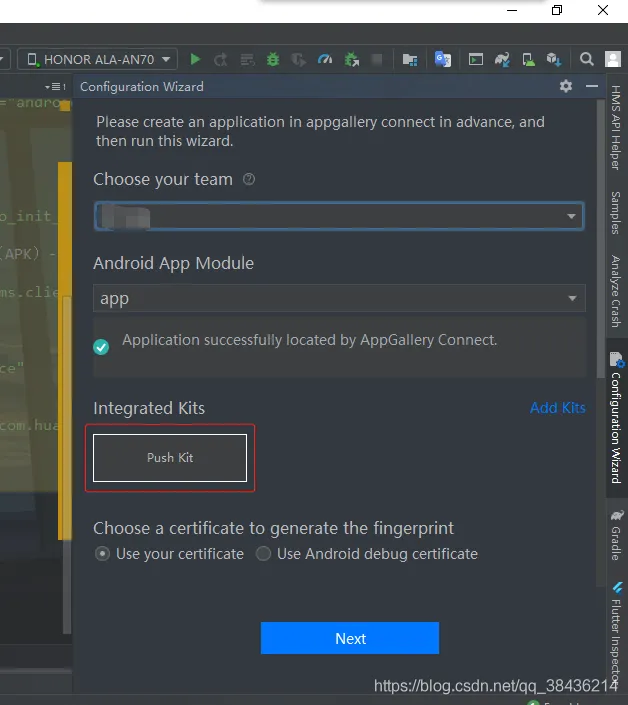The image size is (628, 705).
Task: Open the Gradle side tab
Action: click(617, 535)
